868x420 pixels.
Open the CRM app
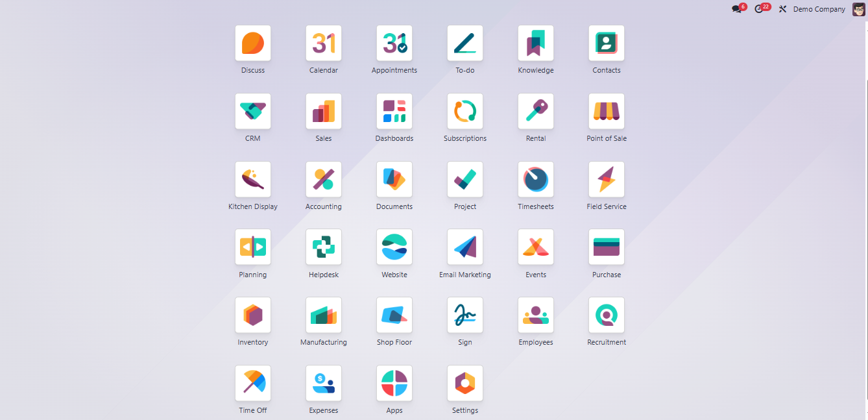click(252, 111)
